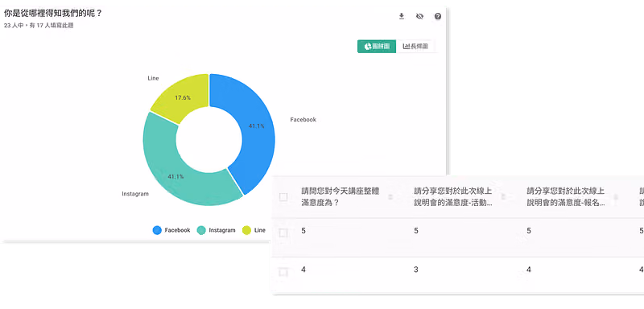Click the 說明會的滿意度-活動 column header
The width and height of the screenshot is (644, 309).
452,196
